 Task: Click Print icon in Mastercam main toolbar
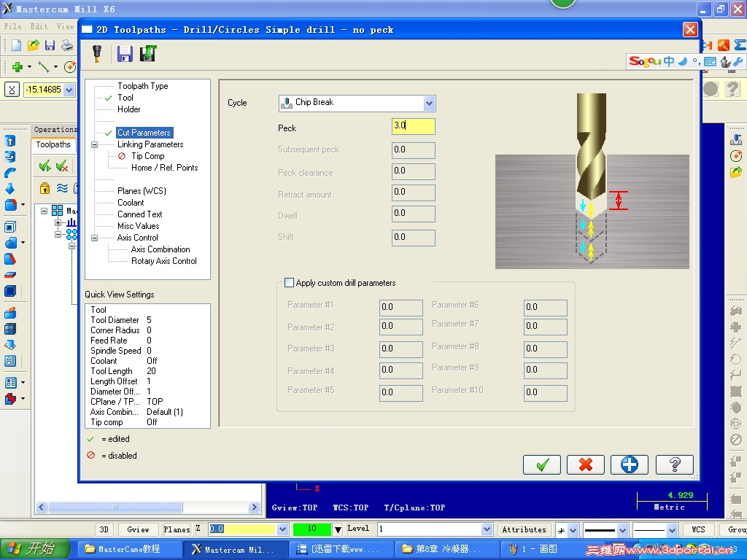pos(67,45)
